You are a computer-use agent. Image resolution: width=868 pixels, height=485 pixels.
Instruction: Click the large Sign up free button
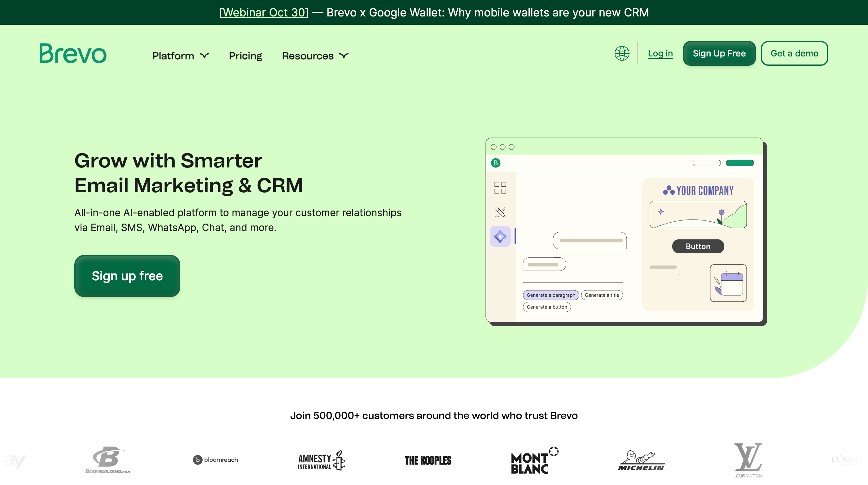tap(127, 276)
